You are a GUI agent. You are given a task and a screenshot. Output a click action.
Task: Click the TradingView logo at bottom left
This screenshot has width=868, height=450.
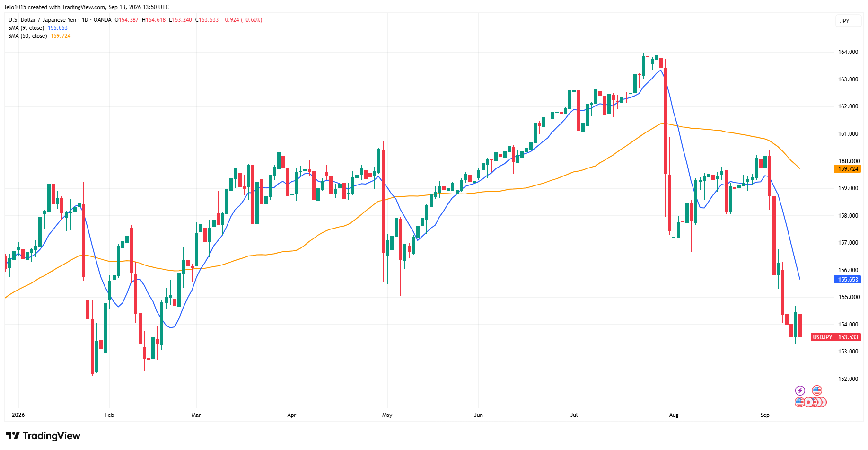(43, 436)
